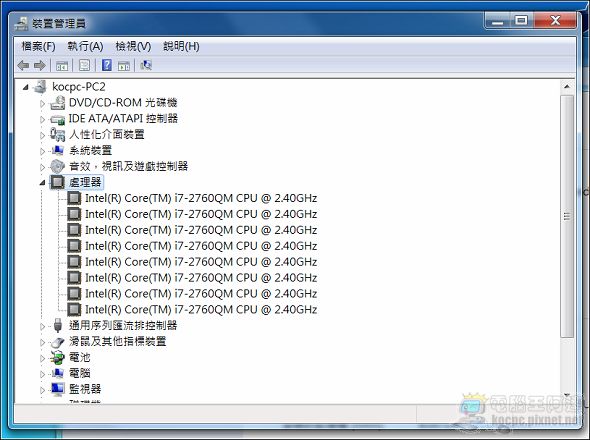Click the IDE ATA/ATAPI 控制器 icon
This screenshot has height=440, width=590.
(x=58, y=119)
